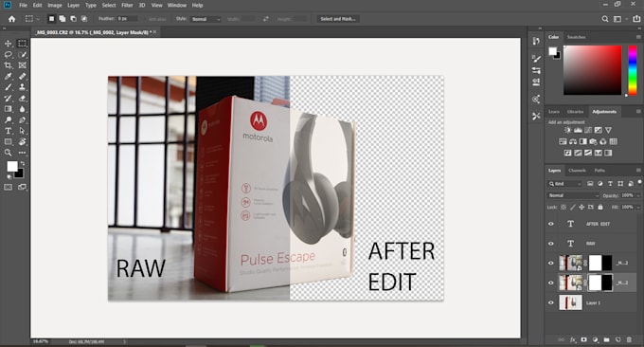Click the Feather input field
This screenshot has height=347, width=644.
[127, 19]
